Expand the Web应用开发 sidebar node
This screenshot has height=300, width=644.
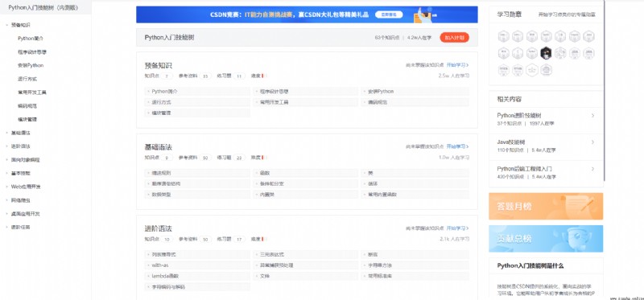7,187
